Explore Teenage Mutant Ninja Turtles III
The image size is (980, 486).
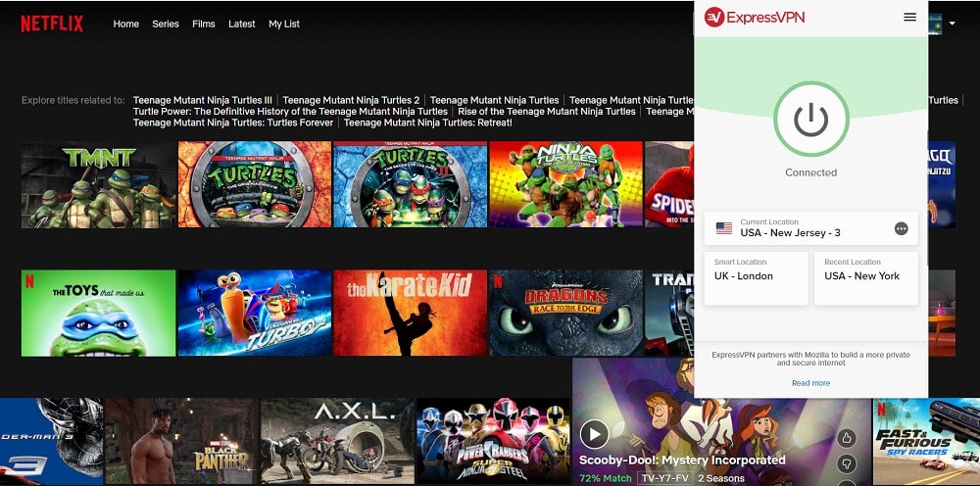pyautogui.click(x=203, y=100)
